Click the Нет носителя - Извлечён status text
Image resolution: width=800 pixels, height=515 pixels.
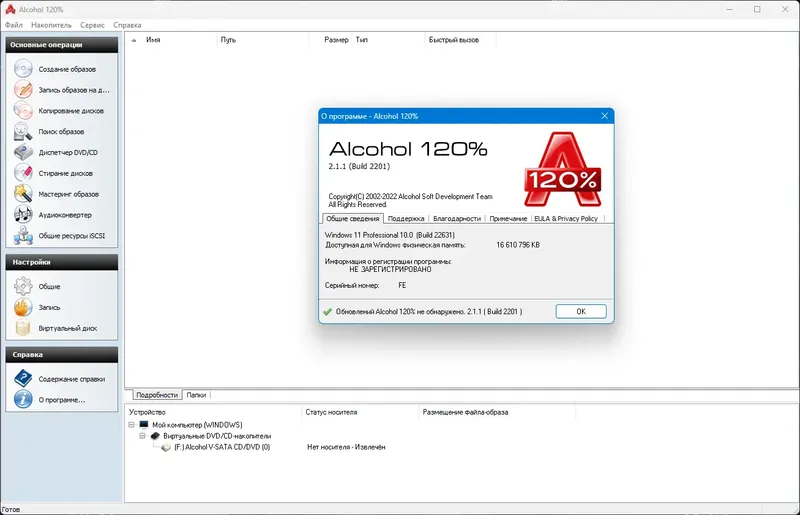[x=346, y=447]
